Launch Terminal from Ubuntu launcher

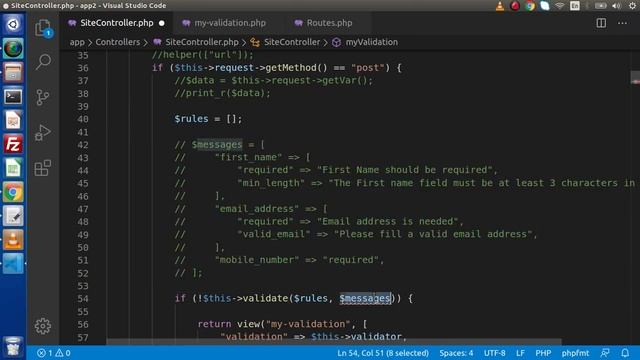[13, 96]
